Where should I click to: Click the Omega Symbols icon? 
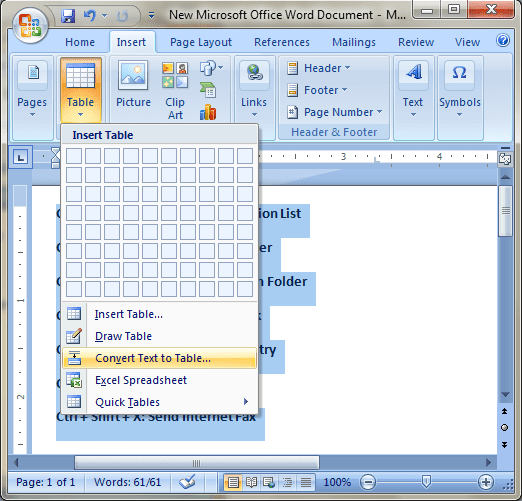pos(460,72)
